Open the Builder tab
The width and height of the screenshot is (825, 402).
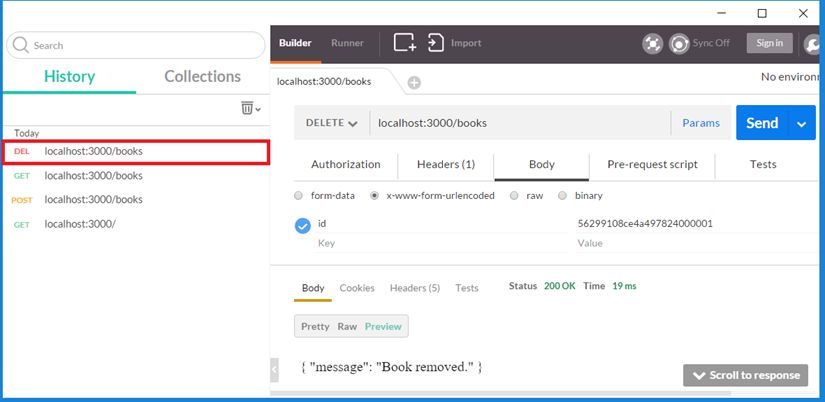click(x=295, y=43)
